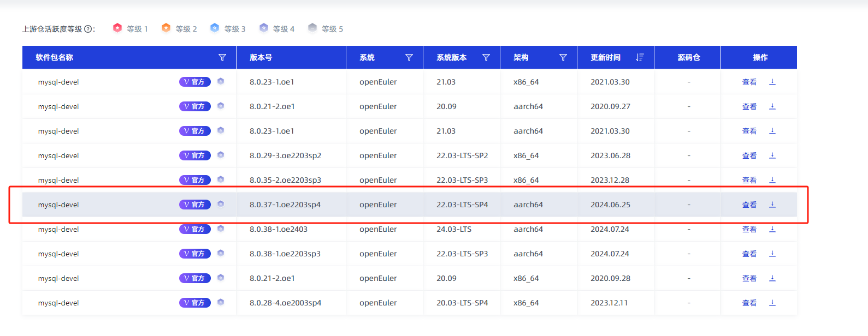Open the 系统版本 column filter

[486, 57]
